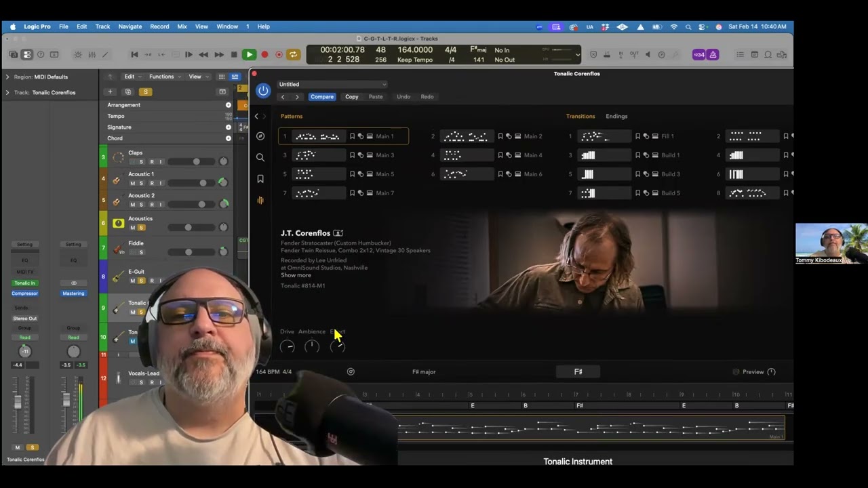Open the Window menu
The width and height of the screenshot is (868, 488).
click(x=227, y=26)
